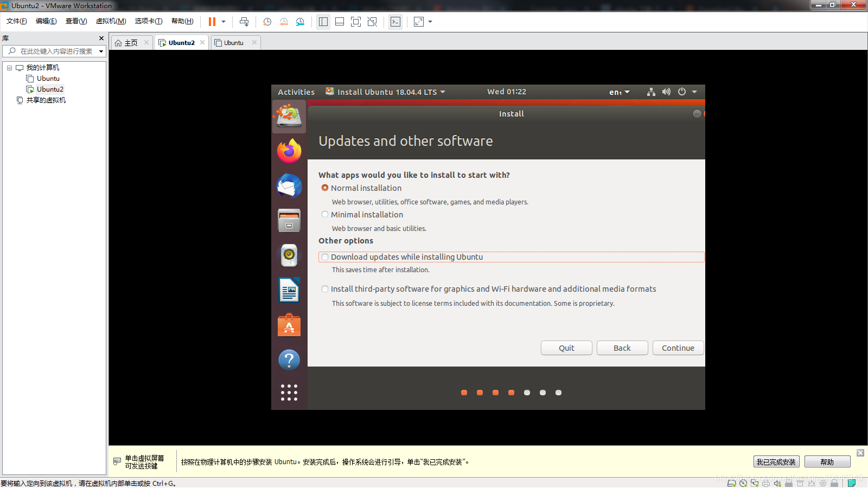Open Install Ubuntu 18.04.4 LTS app menu
Screen dimensions: 868x488
coord(386,92)
